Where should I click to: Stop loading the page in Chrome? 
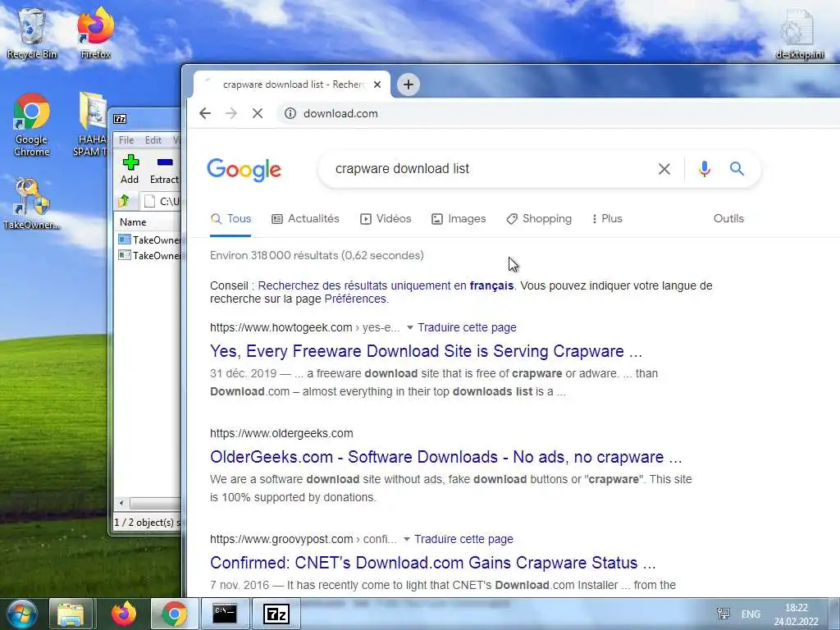[258, 113]
